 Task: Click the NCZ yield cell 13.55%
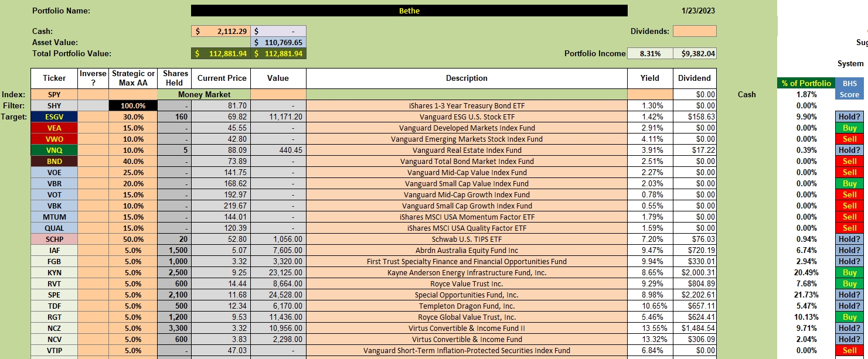650,328
